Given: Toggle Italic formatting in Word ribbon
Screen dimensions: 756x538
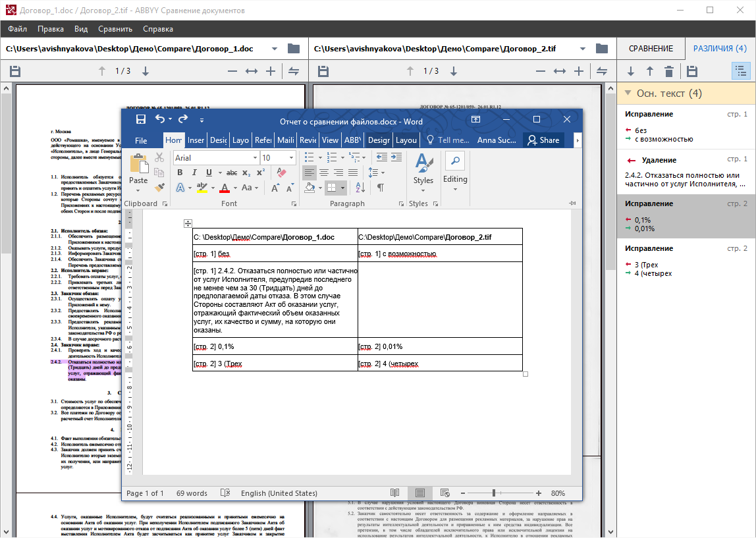Looking at the screenshot, I should point(194,173).
